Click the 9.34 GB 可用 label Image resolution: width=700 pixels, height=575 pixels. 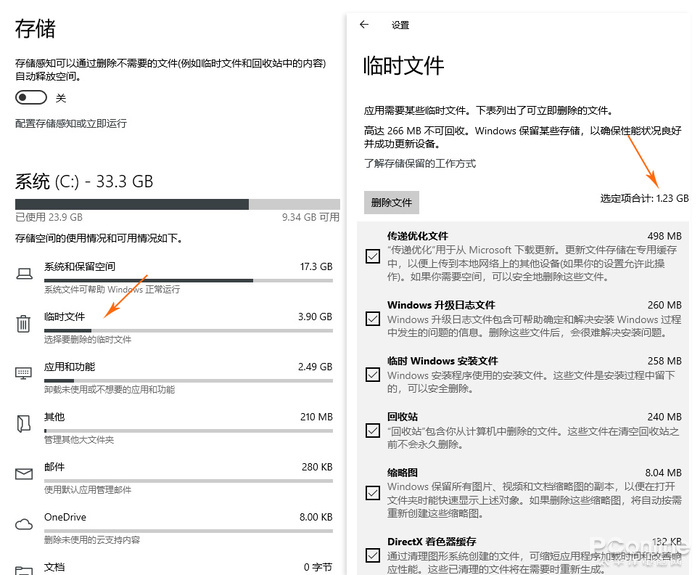(311, 217)
